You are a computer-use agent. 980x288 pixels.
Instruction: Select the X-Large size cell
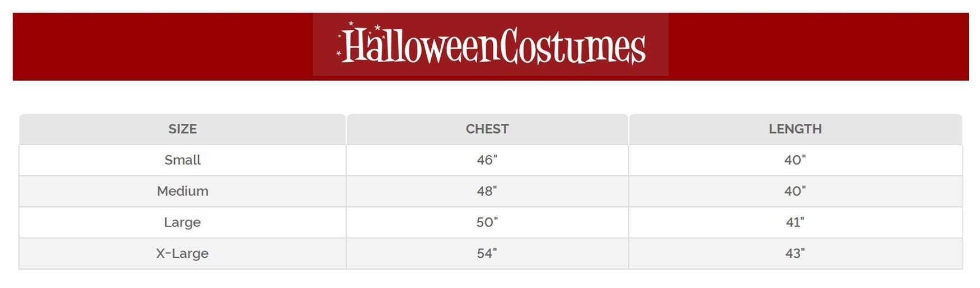183,253
